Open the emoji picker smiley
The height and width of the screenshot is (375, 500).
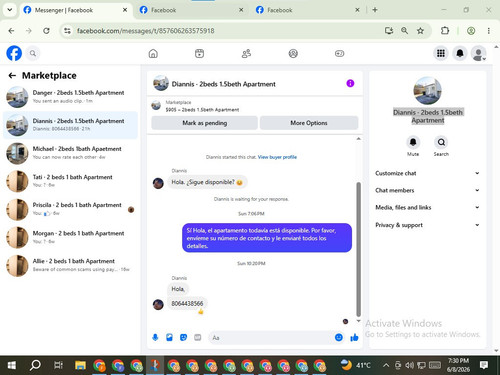tap(339, 337)
